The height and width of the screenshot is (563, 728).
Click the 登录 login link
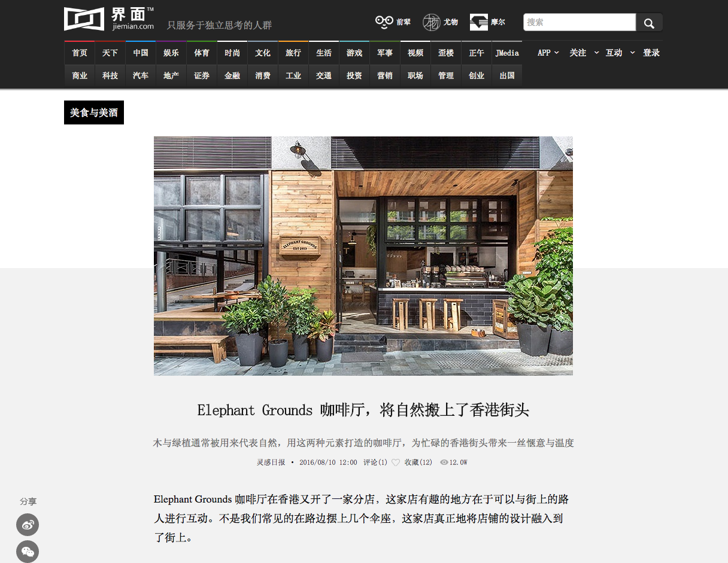[651, 53]
